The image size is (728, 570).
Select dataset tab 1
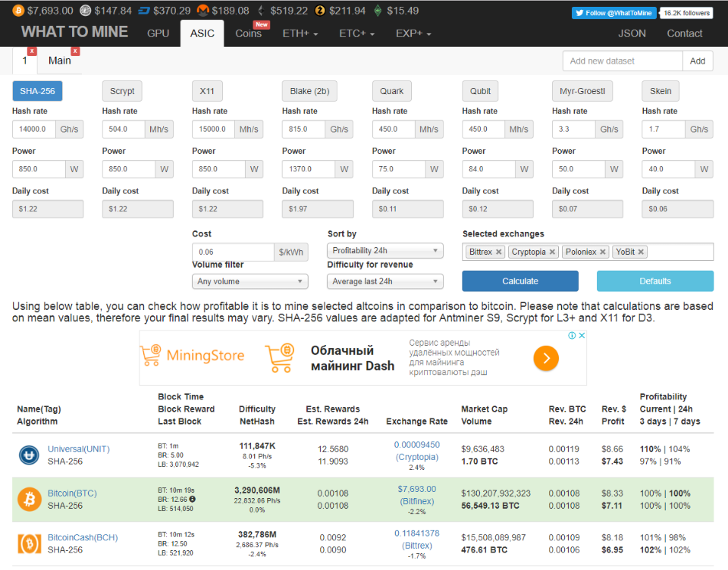pos(24,61)
